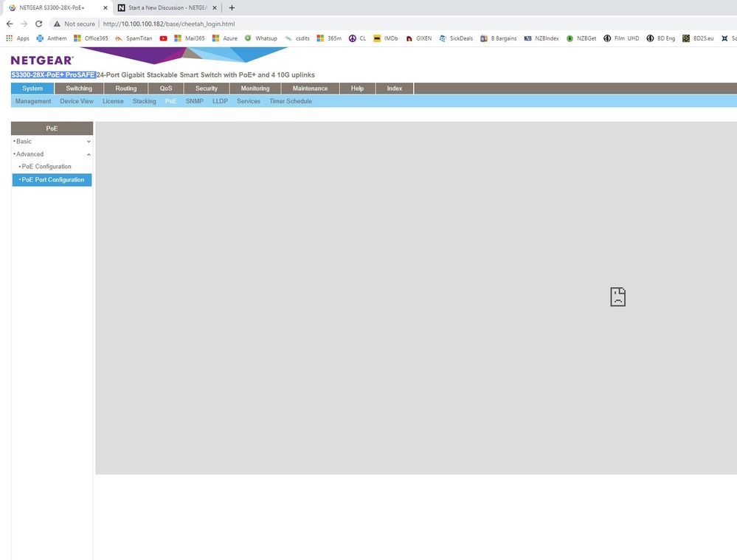Open the Security main tab
Screen dimensions: 737x560
[207, 89]
